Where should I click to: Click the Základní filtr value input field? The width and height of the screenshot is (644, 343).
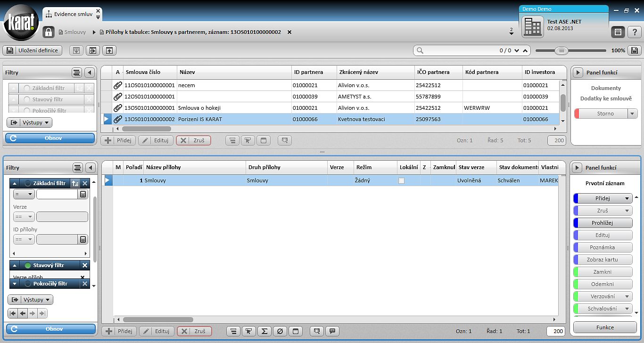tap(57, 194)
